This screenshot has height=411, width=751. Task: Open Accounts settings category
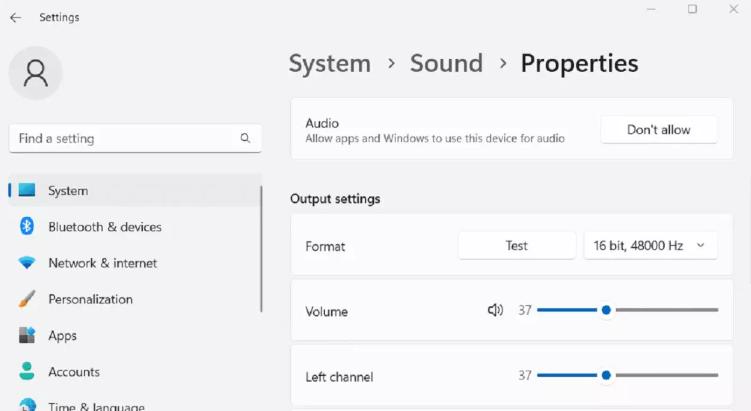click(135, 372)
